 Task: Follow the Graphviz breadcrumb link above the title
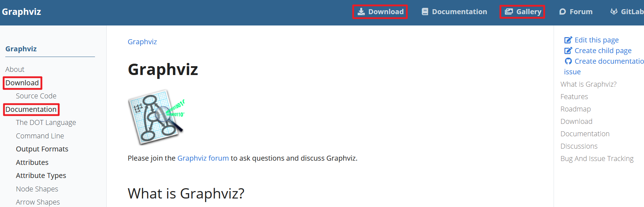(x=142, y=41)
